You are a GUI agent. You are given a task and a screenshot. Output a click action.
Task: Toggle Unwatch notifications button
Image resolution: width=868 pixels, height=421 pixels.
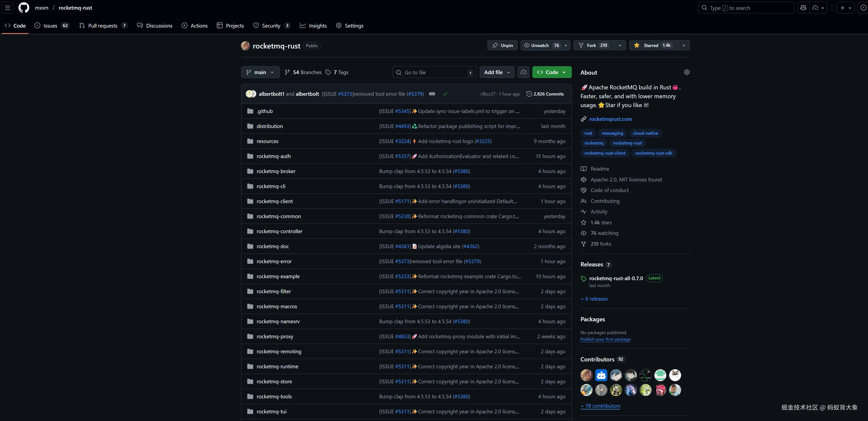(540, 46)
